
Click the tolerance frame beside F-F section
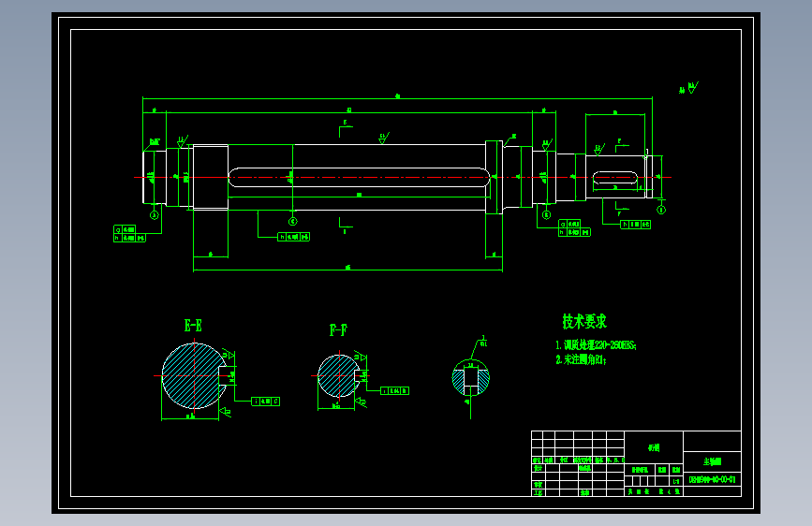[x=394, y=391]
